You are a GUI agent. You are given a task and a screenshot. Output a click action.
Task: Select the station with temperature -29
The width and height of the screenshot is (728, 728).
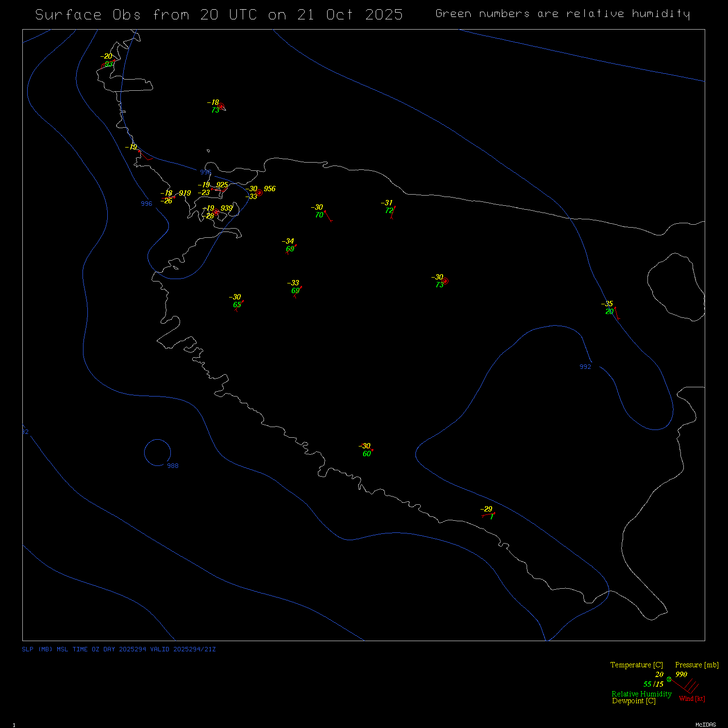point(487,513)
